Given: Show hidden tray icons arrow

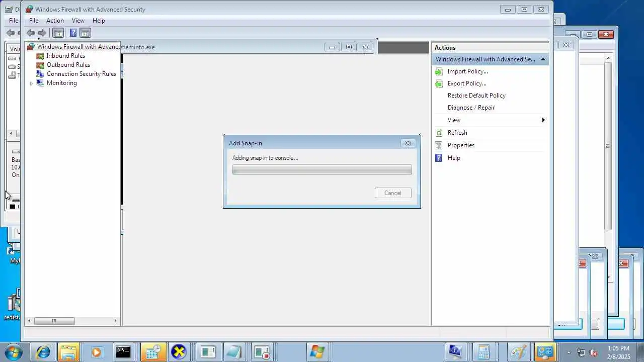Looking at the screenshot, I should click(569, 352).
